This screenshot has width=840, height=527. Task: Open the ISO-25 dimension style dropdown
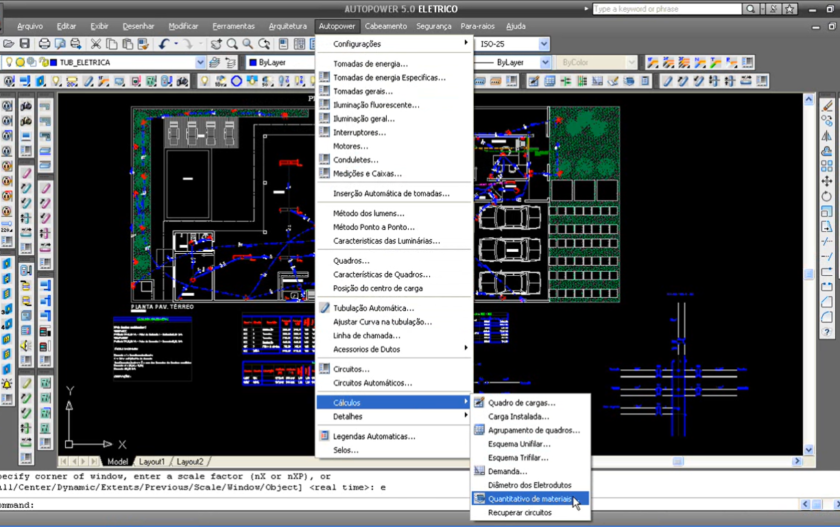544,44
